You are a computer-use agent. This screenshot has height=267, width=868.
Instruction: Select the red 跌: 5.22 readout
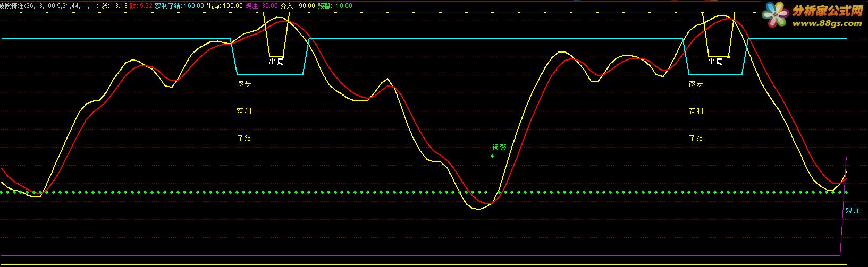click(x=141, y=5)
